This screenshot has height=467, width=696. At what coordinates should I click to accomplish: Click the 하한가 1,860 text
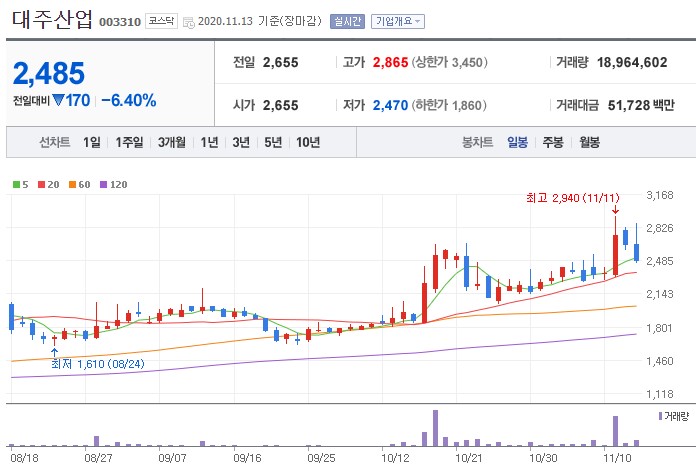pos(449,106)
